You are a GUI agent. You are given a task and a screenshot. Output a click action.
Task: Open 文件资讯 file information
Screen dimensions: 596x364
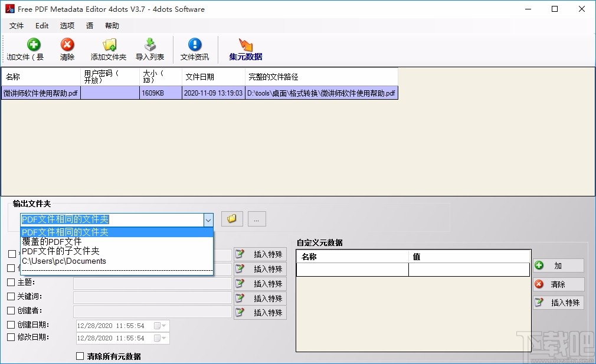194,49
